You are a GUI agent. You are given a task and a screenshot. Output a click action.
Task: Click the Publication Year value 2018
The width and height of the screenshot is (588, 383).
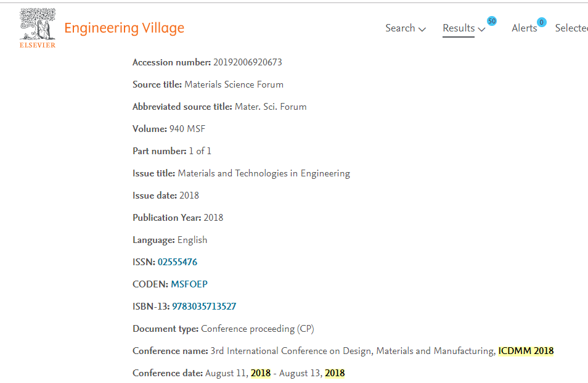pyautogui.click(x=213, y=218)
